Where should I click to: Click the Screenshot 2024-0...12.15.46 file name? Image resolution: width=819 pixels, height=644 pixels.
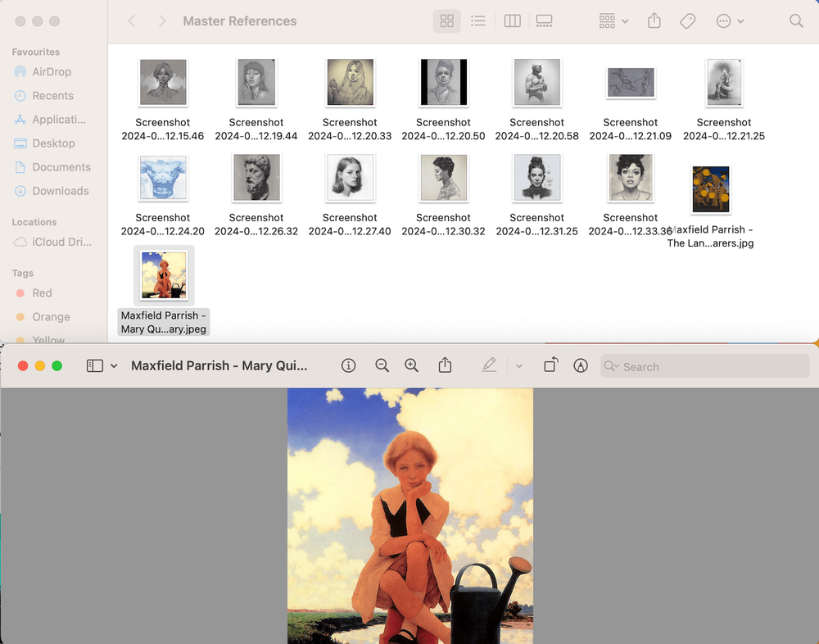coord(162,129)
